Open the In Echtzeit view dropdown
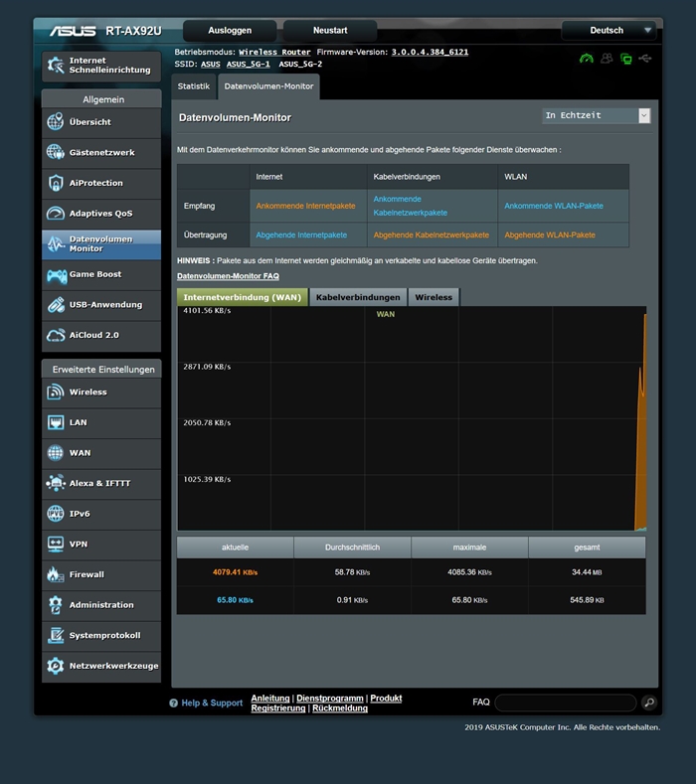The height and width of the screenshot is (784, 696). click(596, 115)
